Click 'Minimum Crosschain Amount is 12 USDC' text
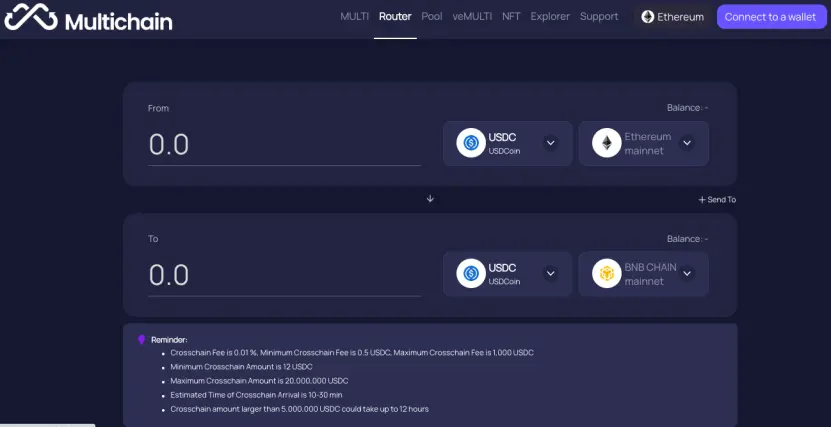This screenshot has width=831, height=427. 241,367
